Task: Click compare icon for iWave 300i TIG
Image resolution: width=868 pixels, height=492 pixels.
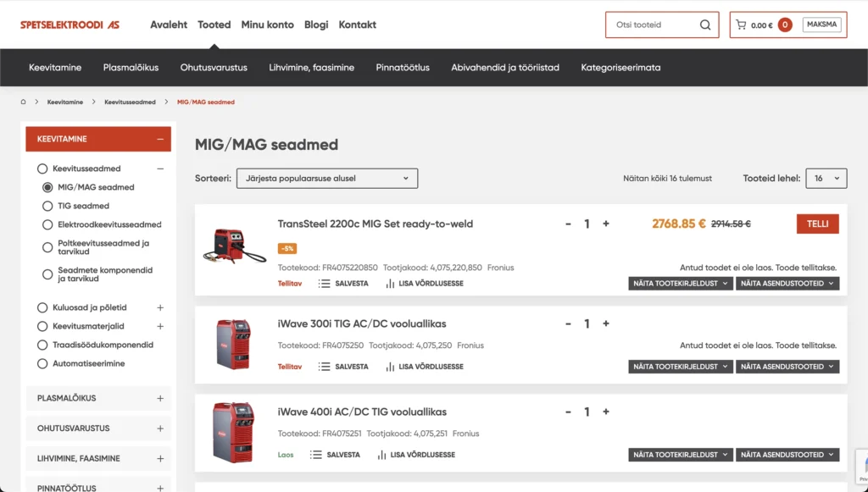Action: click(x=390, y=367)
